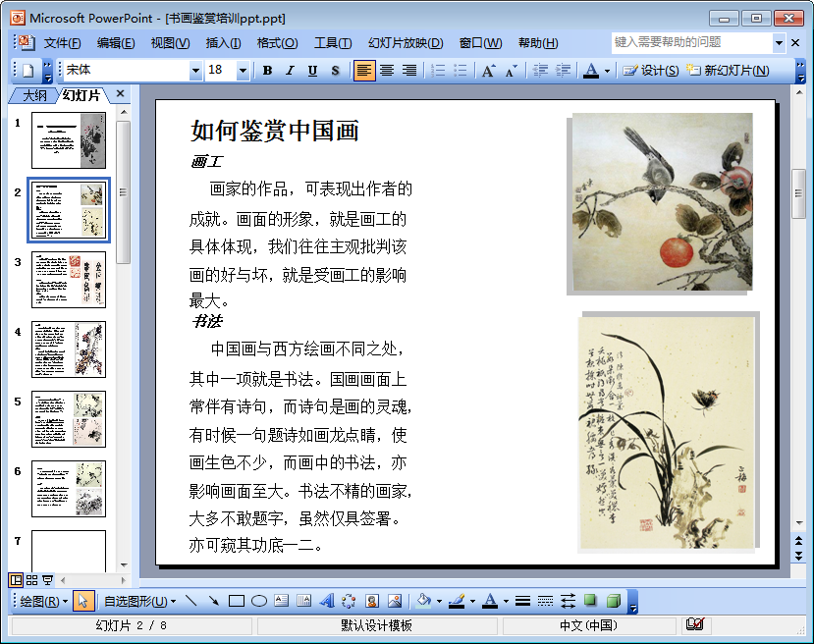The width and height of the screenshot is (814, 644).
Task: Select the Rectangle drawing tool
Action: 237,602
